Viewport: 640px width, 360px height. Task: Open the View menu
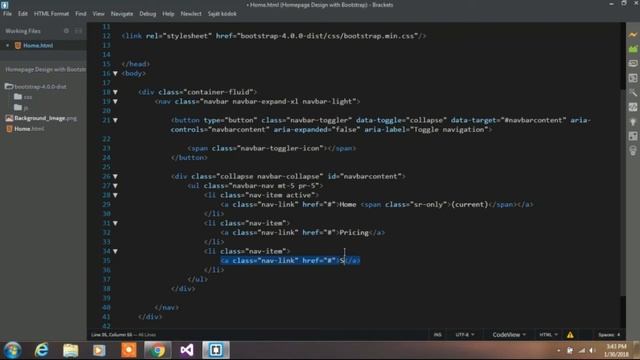[98, 13]
